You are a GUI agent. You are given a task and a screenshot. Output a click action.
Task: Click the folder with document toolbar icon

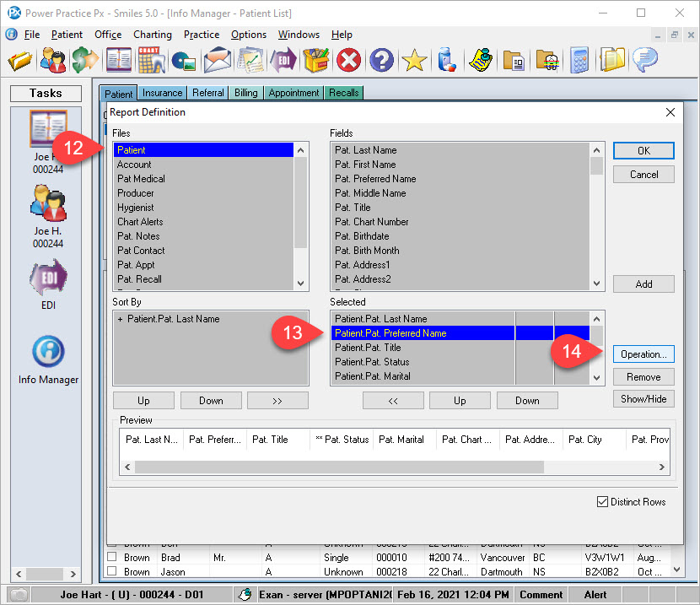click(514, 60)
